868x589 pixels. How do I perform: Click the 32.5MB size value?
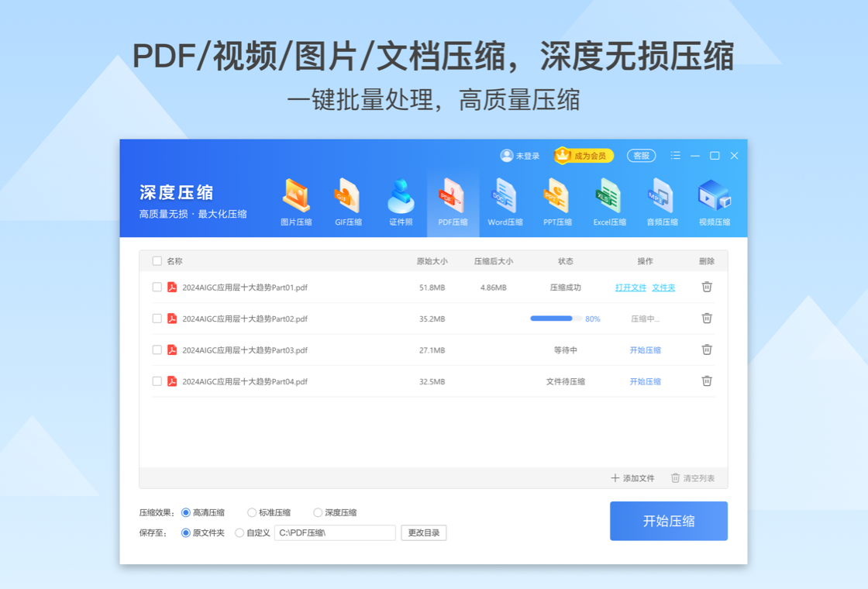click(x=432, y=381)
